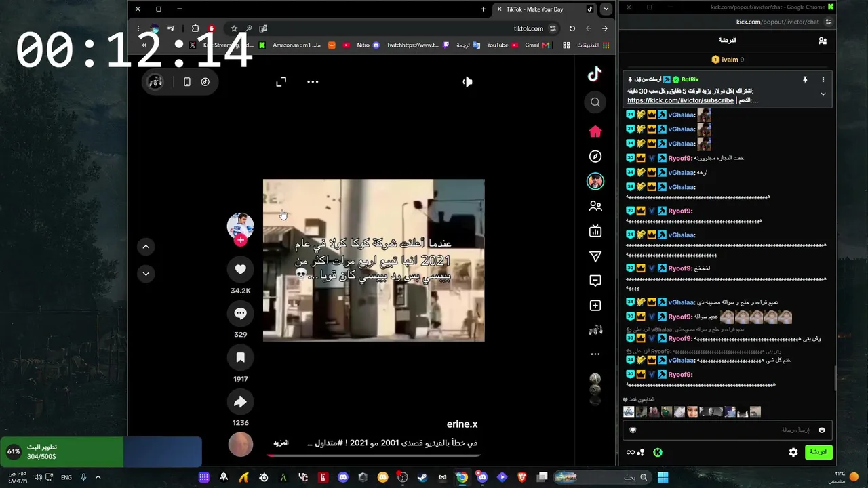Open the Chrome extensions puzzle icon
The image size is (868, 488).
pos(195,28)
